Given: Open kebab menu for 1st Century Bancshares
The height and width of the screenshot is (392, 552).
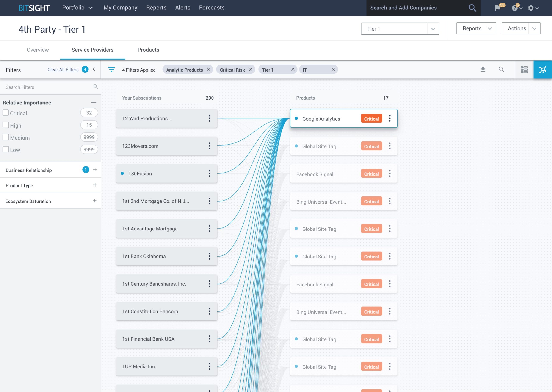Looking at the screenshot, I should coord(209,284).
